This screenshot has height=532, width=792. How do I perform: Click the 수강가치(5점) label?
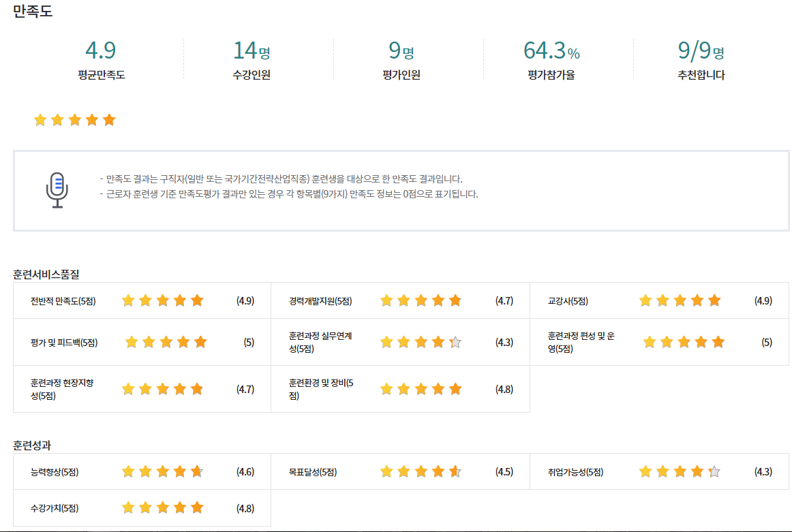[x=55, y=508]
